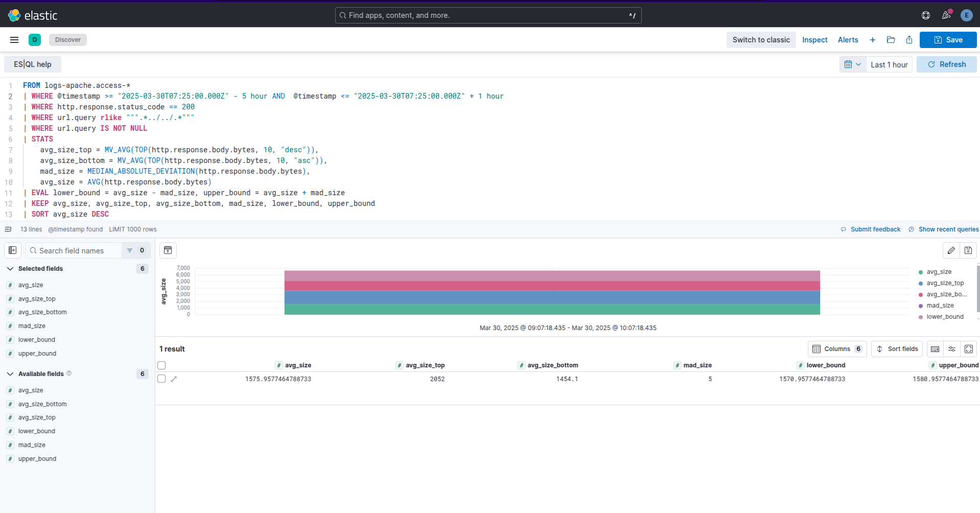Toggle the field list sidebar icon
Screen dimensions: 980x513
click(13, 250)
